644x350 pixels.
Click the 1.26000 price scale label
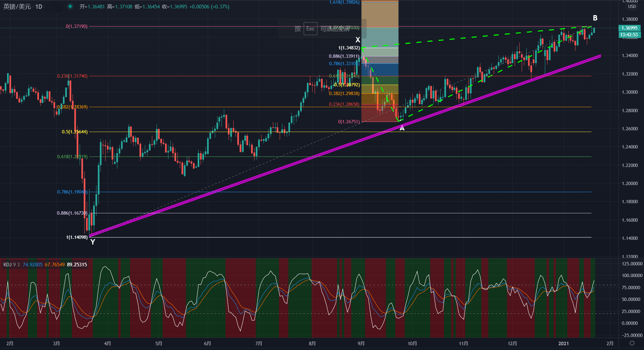pos(630,129)
